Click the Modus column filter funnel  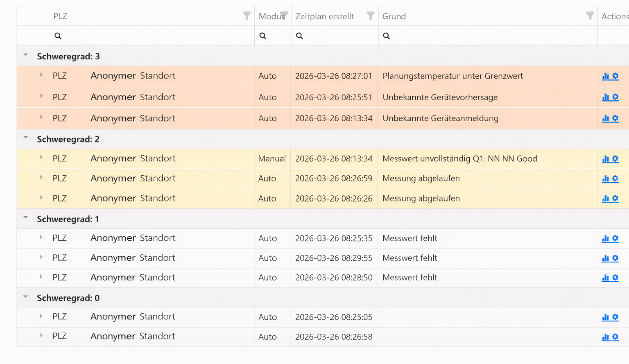click(284, 15)
